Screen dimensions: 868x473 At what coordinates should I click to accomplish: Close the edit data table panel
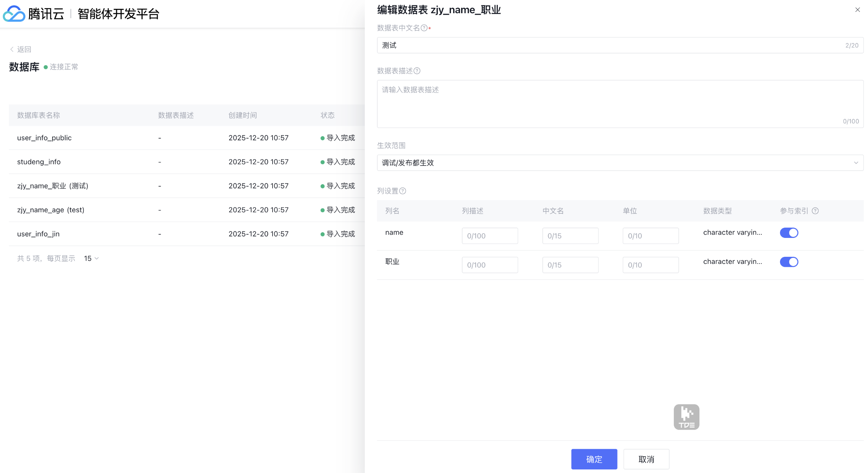(857, 10)
